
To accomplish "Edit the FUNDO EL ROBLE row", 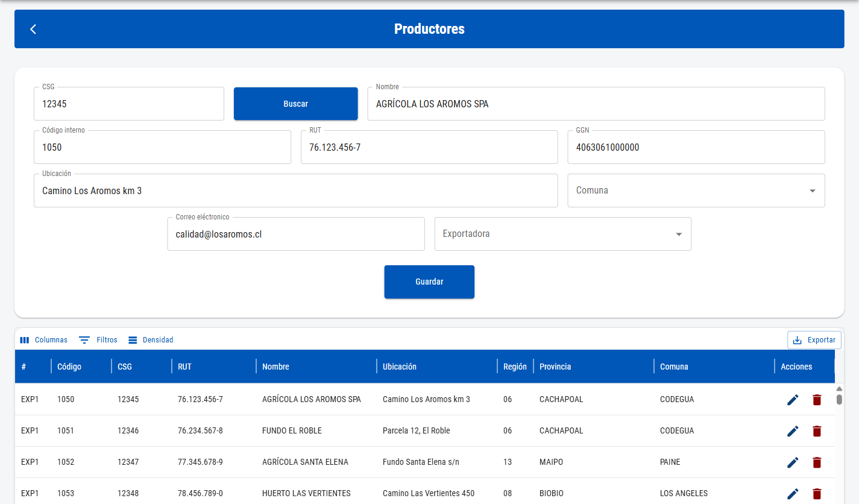I will pyautogui.click(x=793, y=431).
